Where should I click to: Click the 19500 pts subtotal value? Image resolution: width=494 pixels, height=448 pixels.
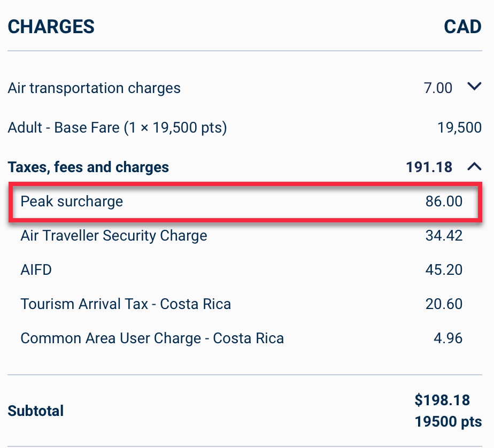(x=448, y=421)
